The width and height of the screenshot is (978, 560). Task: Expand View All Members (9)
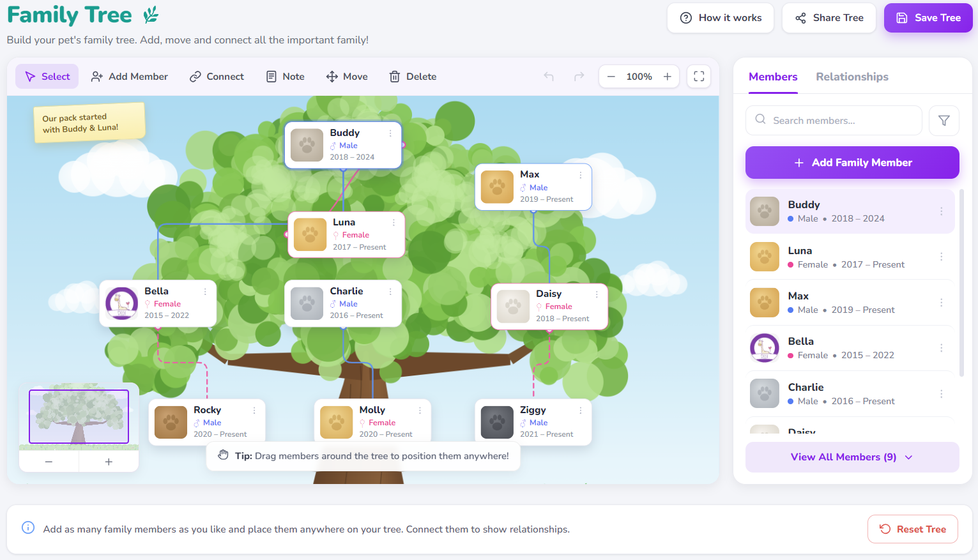click(852, 457)
